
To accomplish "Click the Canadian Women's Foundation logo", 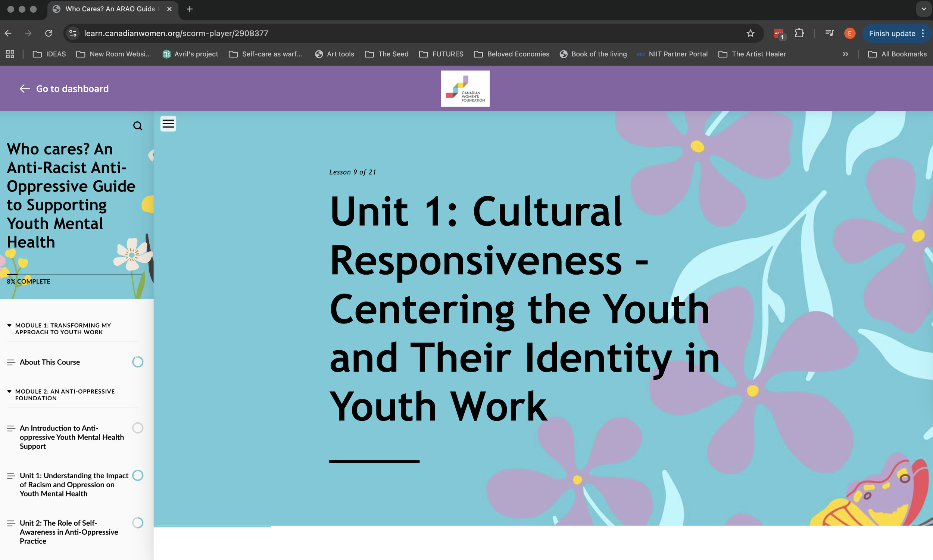I will [x=465, y=88].
